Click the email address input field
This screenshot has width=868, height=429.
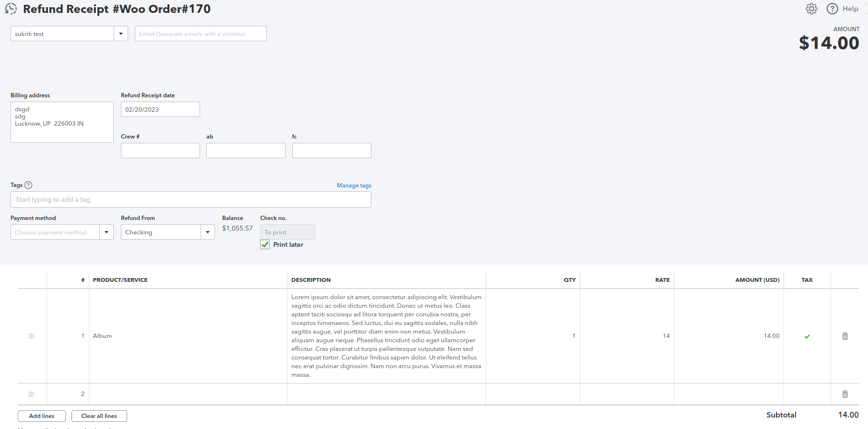click(x=201, y=34)
